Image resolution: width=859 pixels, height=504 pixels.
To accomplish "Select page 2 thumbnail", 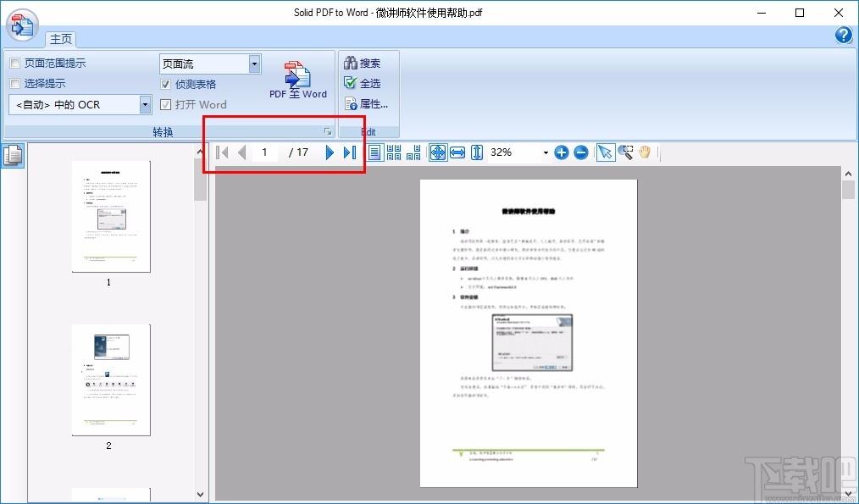I will pyautogui.click(x=111, y=380).
